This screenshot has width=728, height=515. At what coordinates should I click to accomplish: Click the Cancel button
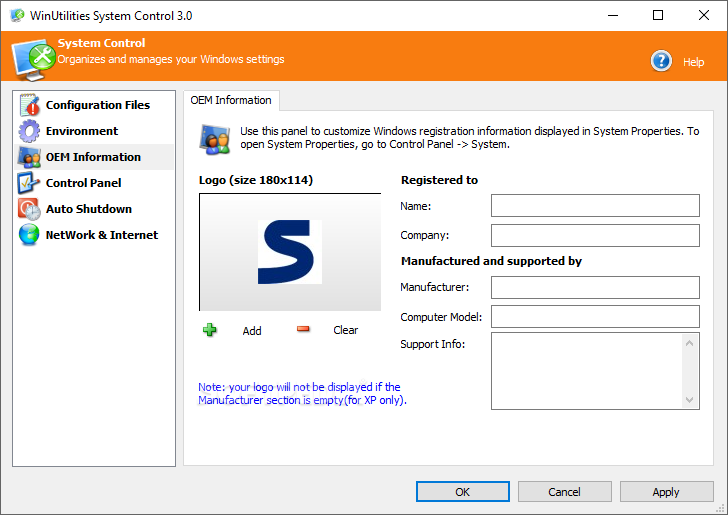pos(565,492)
